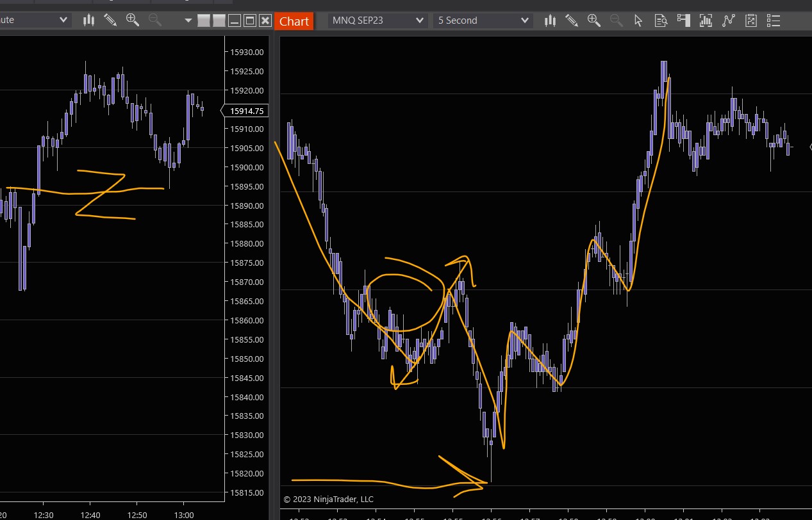This screenshot has height=520, width=812.
Task: Open chart Properties list icon
Action: point(774,20)
